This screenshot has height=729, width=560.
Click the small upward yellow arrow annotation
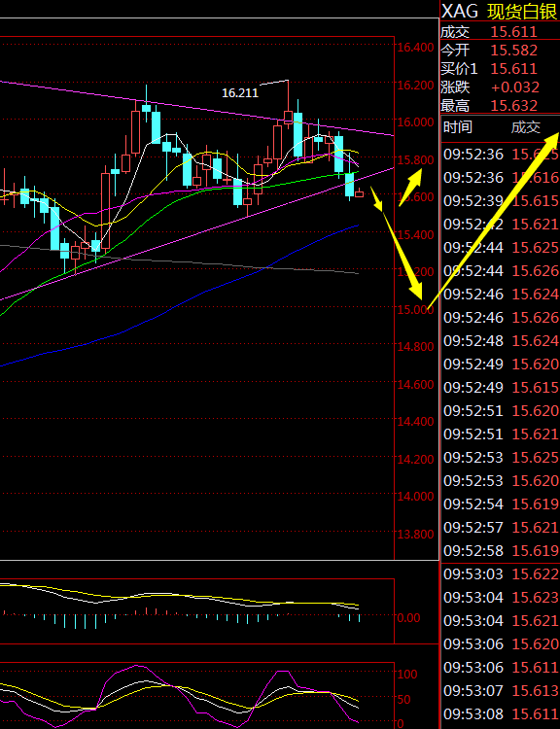pos(410,187)
